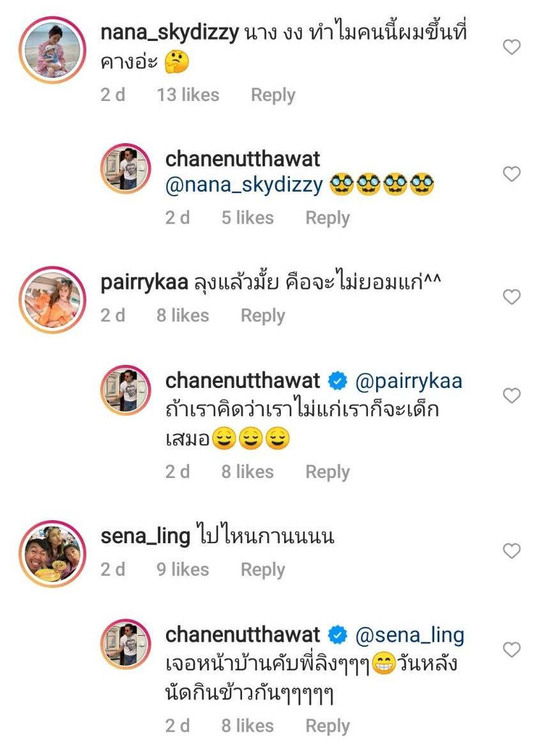The image size is (555, 756).
Task: Tap chanenutthawat's avatar in the first reply
Action: pyautogui.click(x=126, y=169)
